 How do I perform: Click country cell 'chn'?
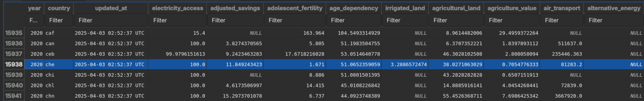(x=59, y=96)
